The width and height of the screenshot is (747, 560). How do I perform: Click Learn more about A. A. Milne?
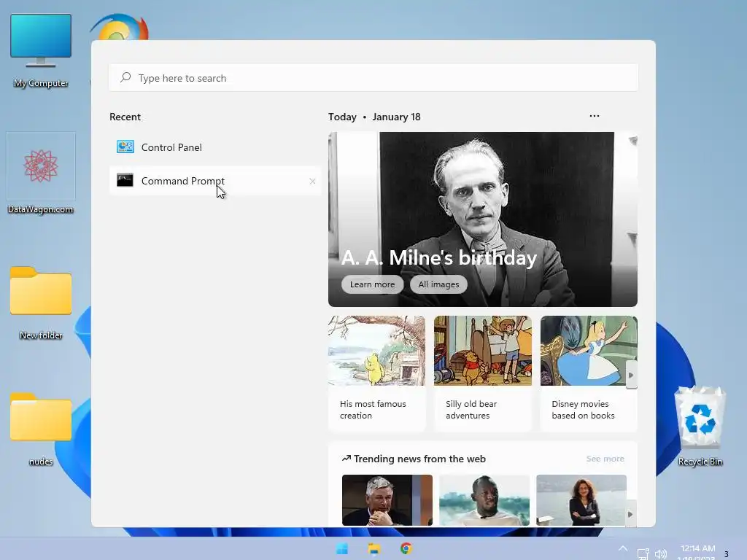[372, 284]
